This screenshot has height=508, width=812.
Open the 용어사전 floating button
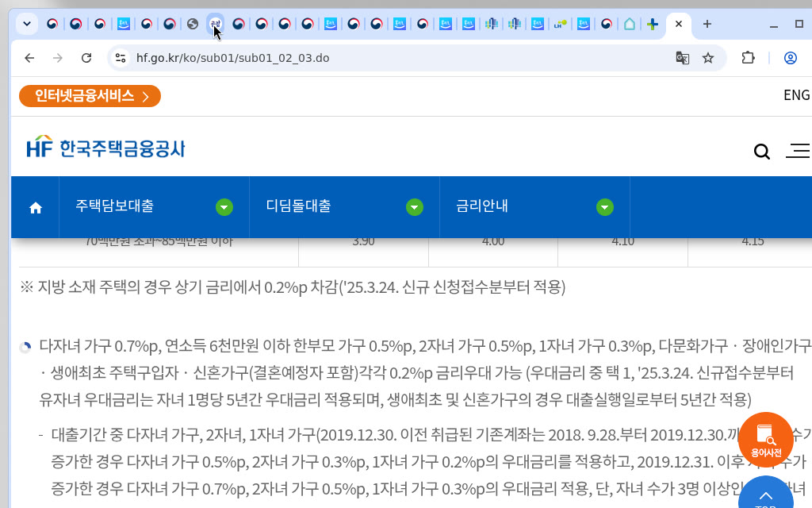tap(766, 440)
